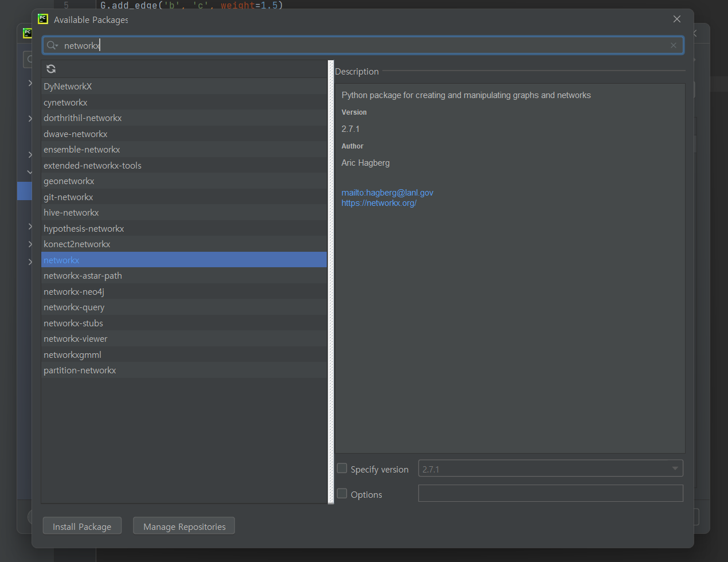Viewport: 728px width, 562px height.
Task: Click PyCharm icon in dialog title
Action: [43, 19]
